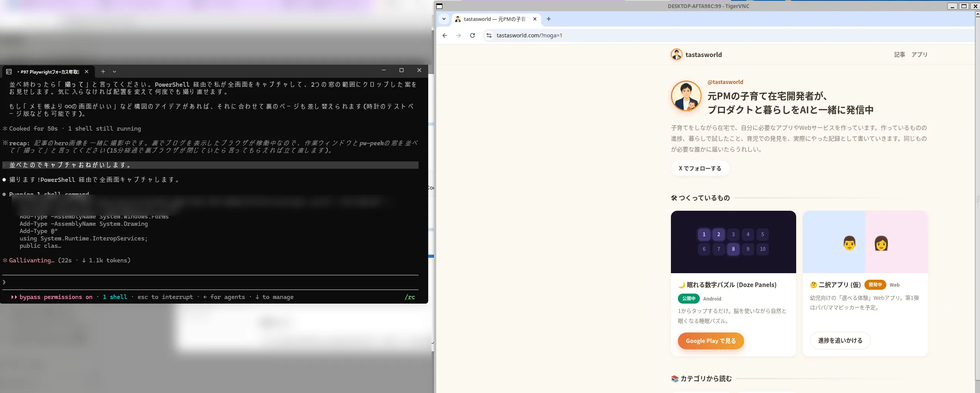Viewport: 980px width, 393px height.
Task: Click the Android platform label
Action: point(712,299)
